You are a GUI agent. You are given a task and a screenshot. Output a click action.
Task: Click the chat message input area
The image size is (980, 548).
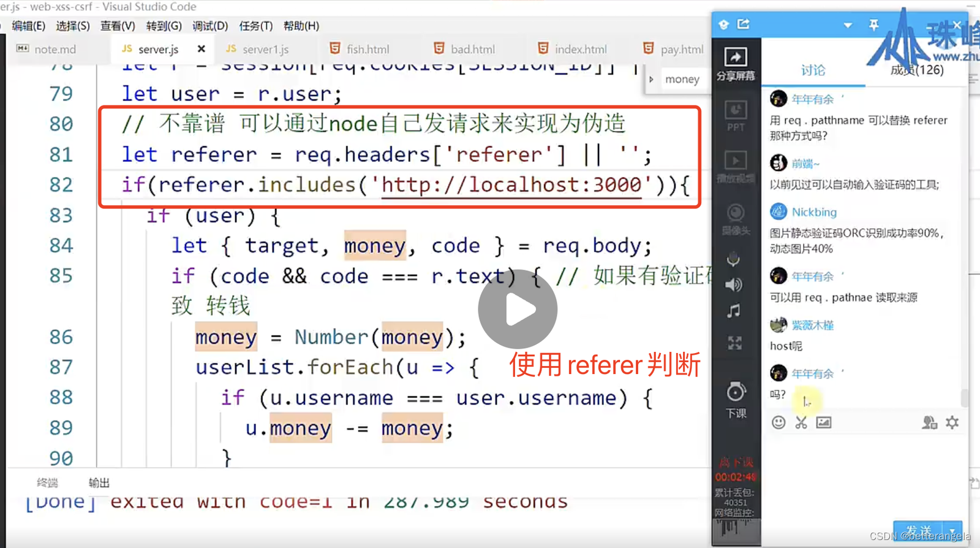(864, 476)
